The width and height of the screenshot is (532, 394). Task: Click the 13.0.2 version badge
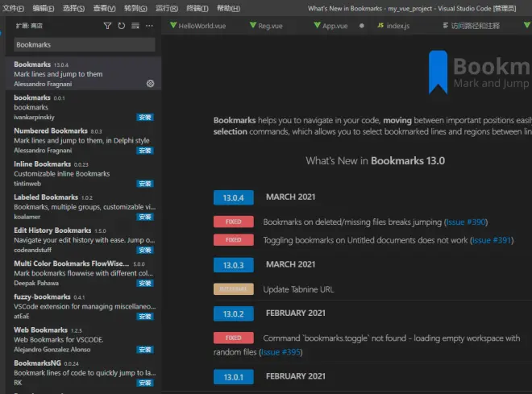click(x=234, y=314)
